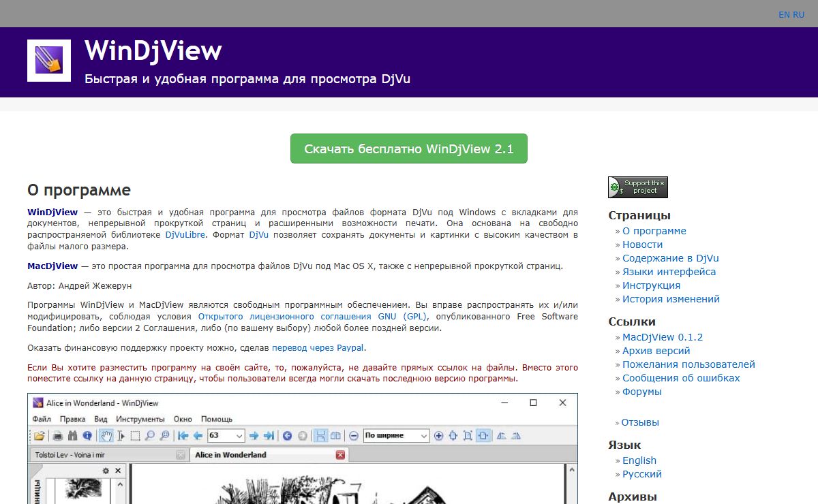
Task: Open the MacDjView 0.1.2 link
Action: coord(662,336)
